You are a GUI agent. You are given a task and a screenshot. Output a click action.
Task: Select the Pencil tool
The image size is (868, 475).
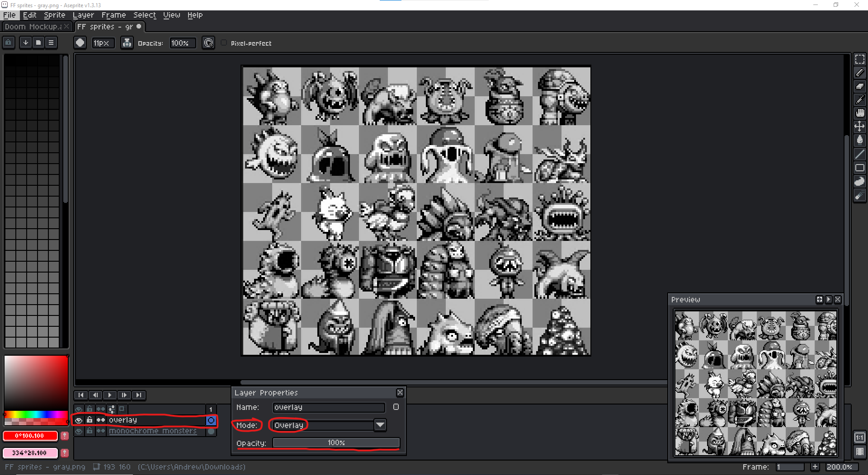[859, 73]
